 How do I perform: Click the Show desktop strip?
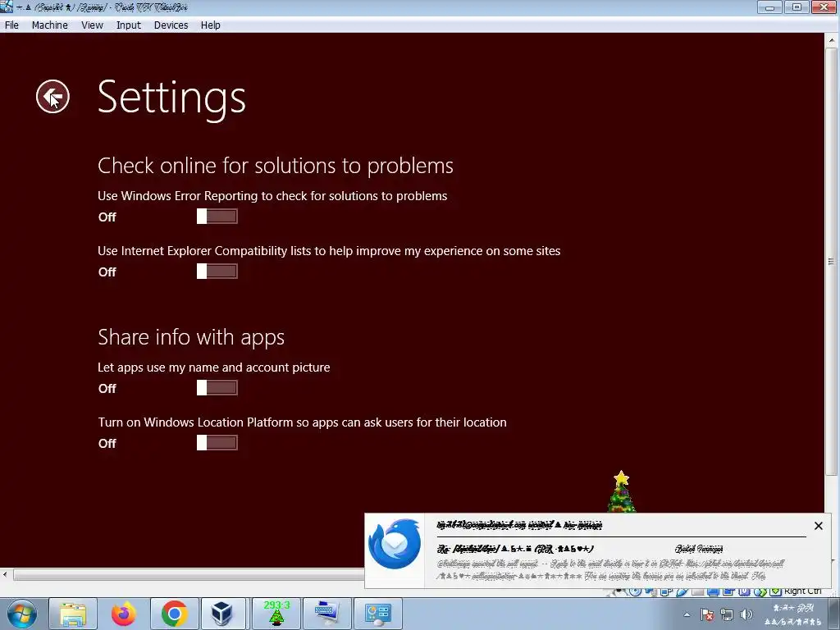click(x=833, y=614)
